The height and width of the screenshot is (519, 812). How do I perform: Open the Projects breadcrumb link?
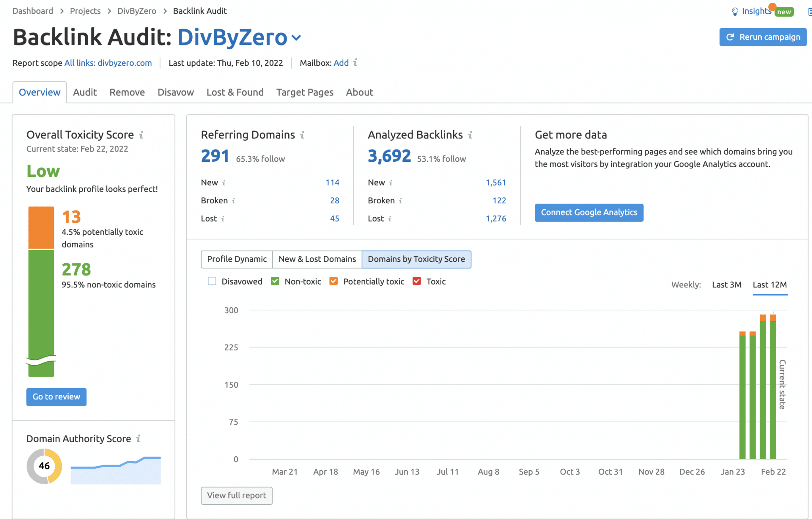pyautogui.click(x=85, y=11)
